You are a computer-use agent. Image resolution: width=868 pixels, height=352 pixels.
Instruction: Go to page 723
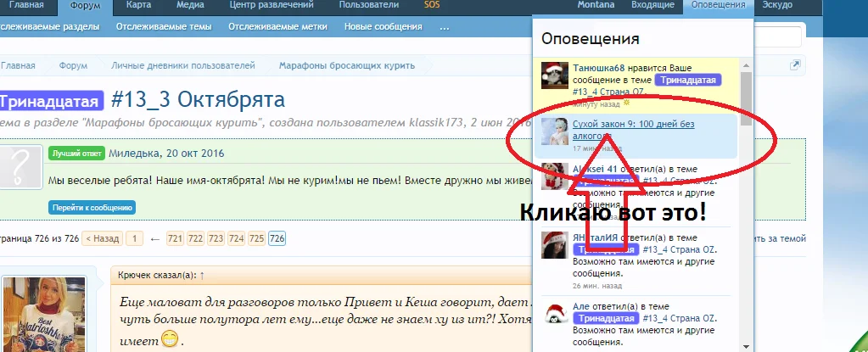coord(216,238)
